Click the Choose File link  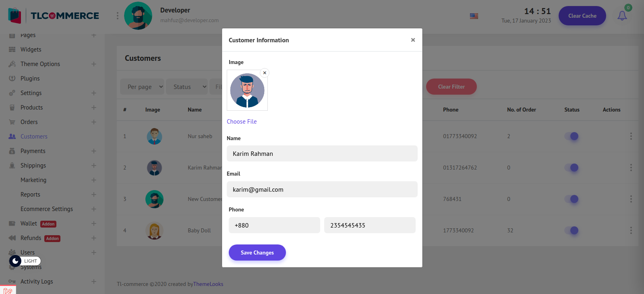(242, 122)
